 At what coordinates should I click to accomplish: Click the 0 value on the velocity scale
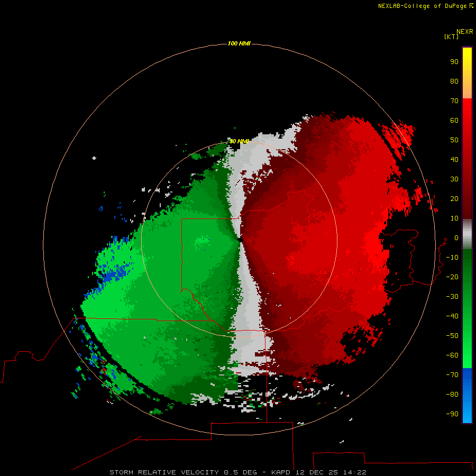point(456,237)
